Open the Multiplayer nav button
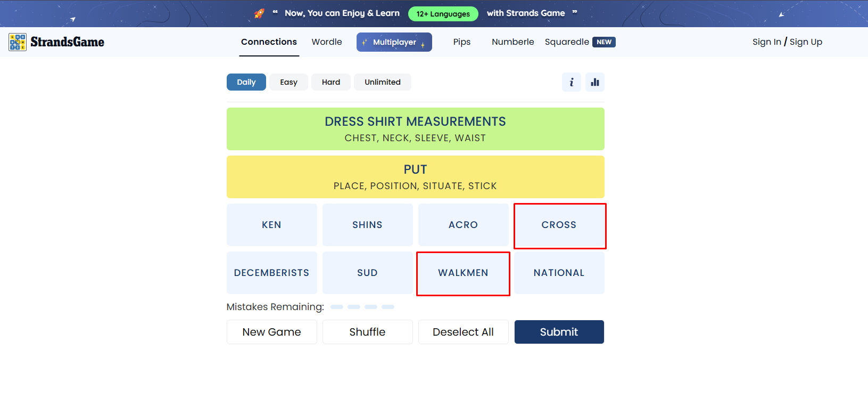Image resolution: width=868 pixels, height=398 pixels. coord(394,42)
